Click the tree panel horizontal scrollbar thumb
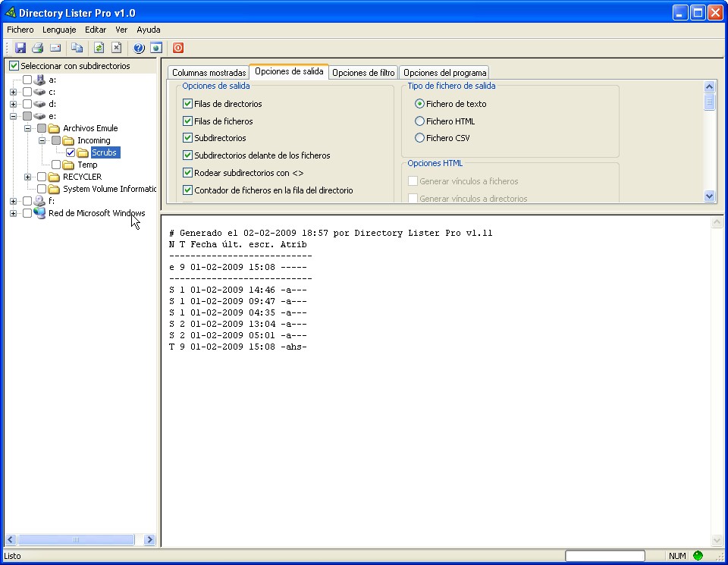The width and height of the screenshot is (728, 565). coord(76,539)
